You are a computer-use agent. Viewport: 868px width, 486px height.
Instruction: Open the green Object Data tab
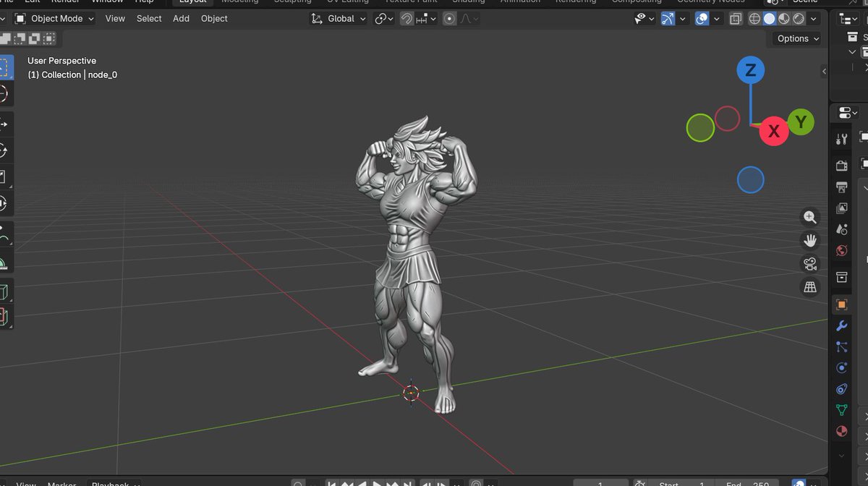coord(841,410)
